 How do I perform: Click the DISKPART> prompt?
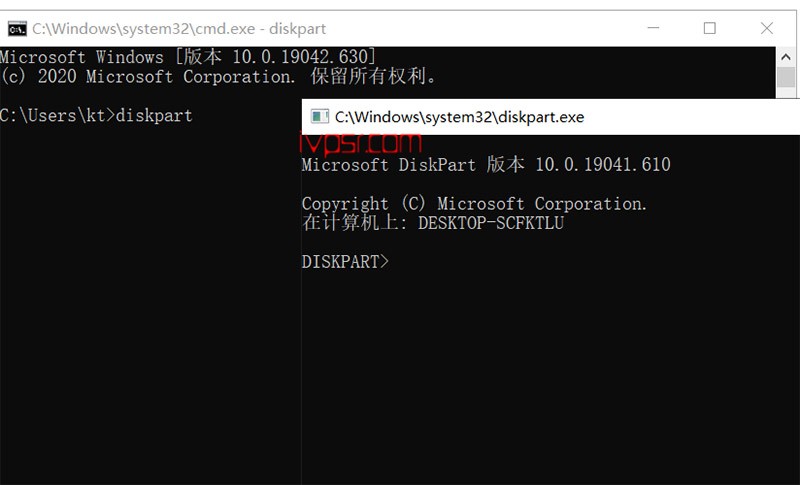tap(345, 262)
